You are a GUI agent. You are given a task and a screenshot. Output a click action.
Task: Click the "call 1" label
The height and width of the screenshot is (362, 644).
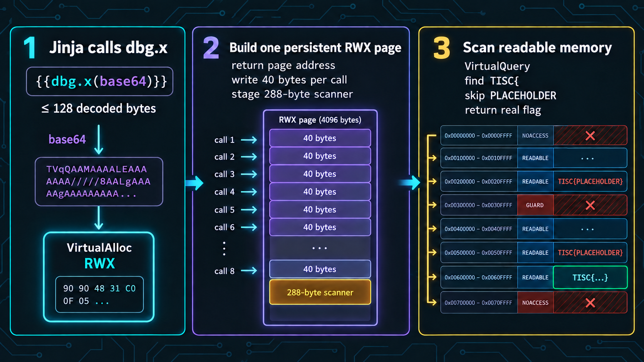tap(224, 140)
